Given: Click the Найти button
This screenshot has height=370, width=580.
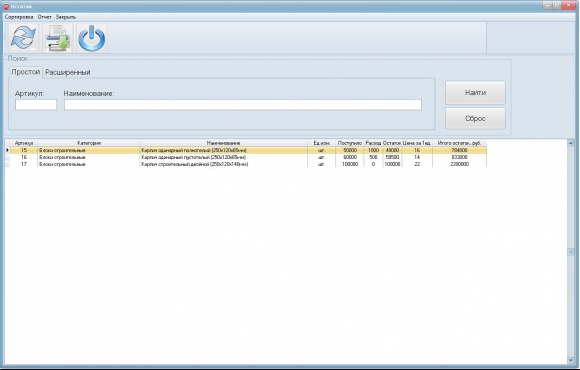Looking at the screenshot, I should coord(475,92).
